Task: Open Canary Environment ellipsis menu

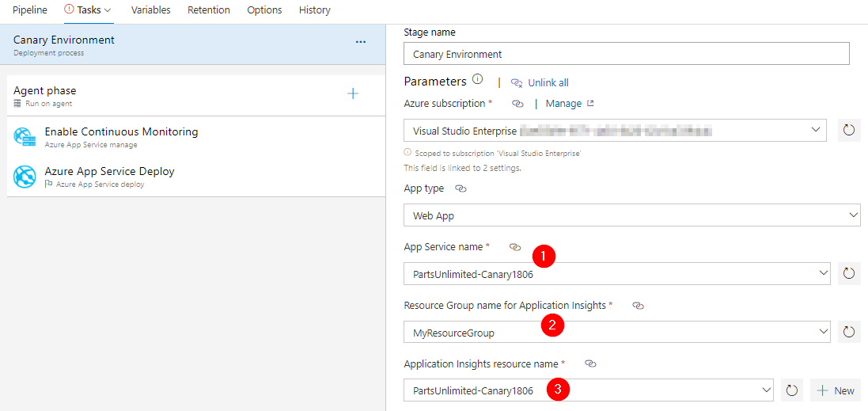Action: coord(360,42)
